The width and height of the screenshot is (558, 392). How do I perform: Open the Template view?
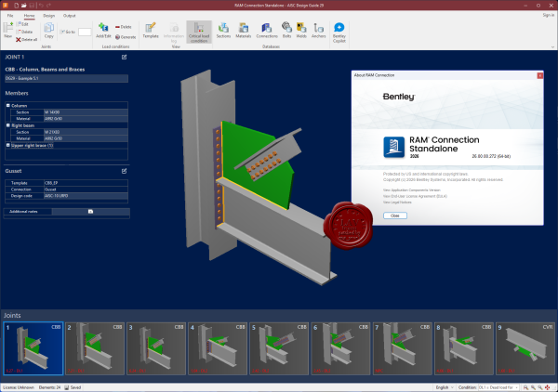151,31
